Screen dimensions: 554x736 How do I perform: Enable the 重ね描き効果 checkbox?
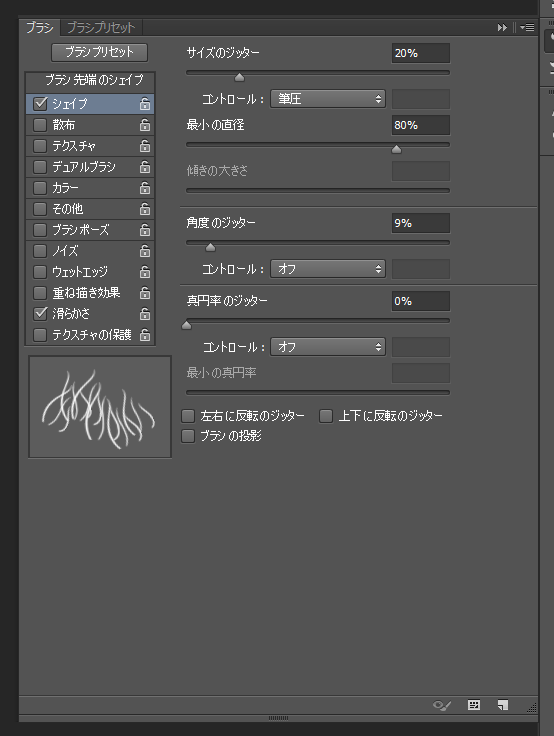(40, 293)
